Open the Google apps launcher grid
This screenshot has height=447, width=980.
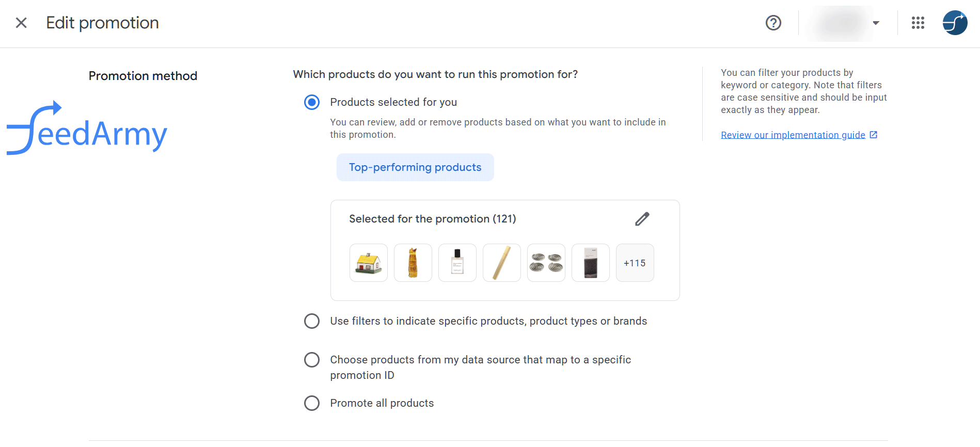[918, 23]
